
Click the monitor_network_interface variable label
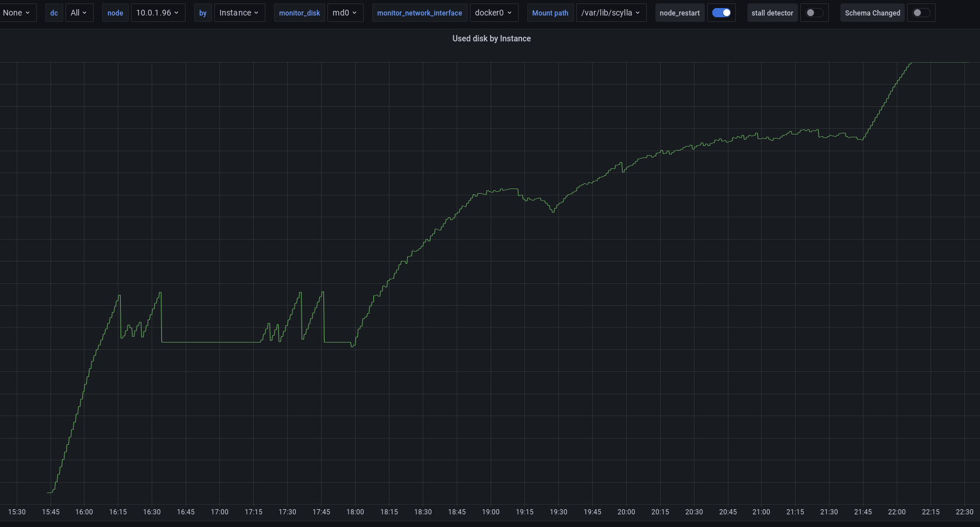419,13
